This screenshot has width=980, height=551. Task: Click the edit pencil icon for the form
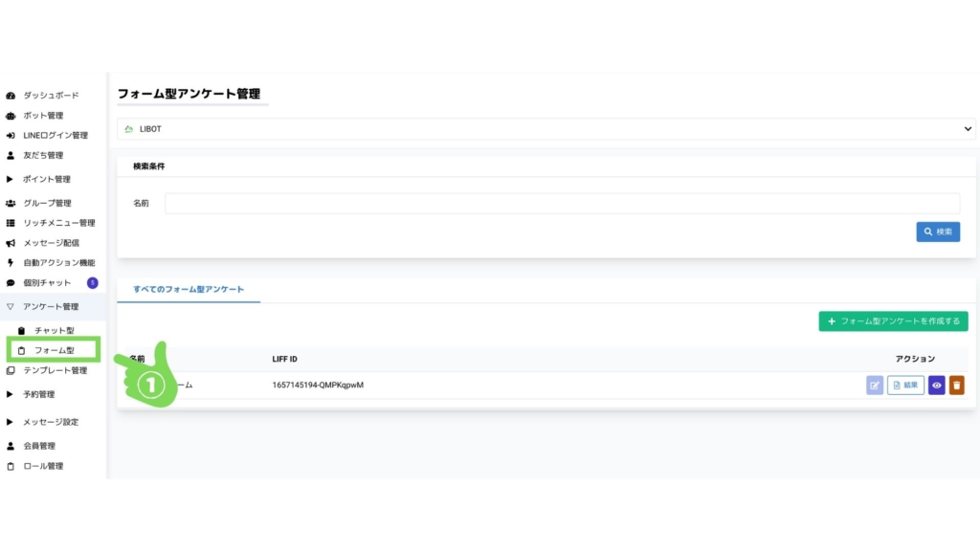tap(875, 386)
